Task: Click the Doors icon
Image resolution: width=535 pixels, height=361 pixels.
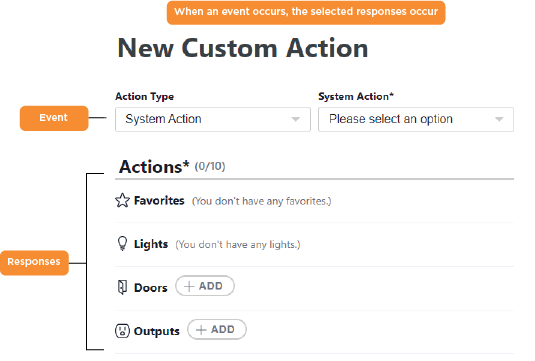Action: point(122,287)
